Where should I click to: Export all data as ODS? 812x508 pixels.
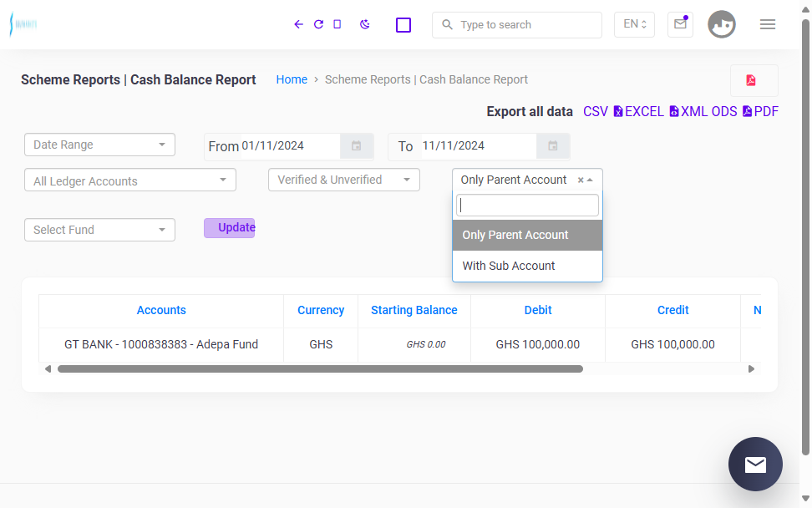pos(724,112)
